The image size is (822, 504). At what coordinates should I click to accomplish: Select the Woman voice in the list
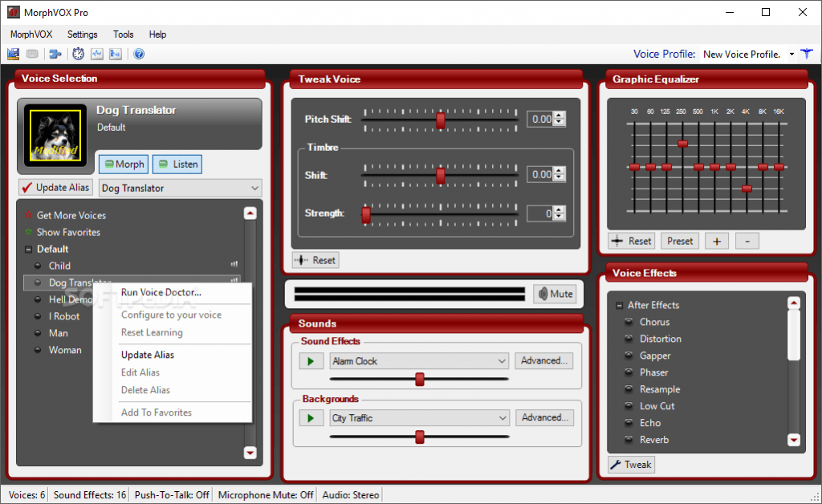pyautogui.click(x=63, y=350)
